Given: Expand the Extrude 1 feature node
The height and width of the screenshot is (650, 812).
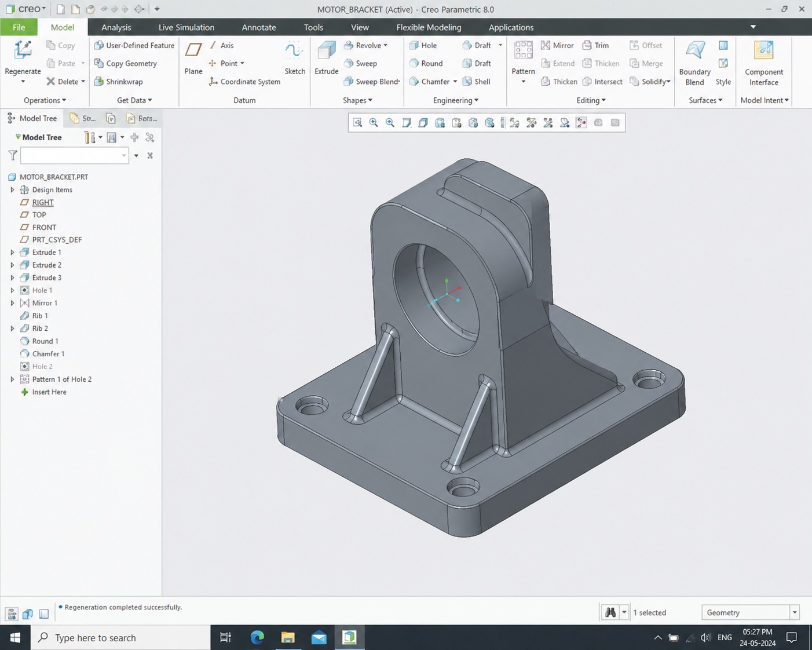Looking at the screenshot, I should point(12,253).
